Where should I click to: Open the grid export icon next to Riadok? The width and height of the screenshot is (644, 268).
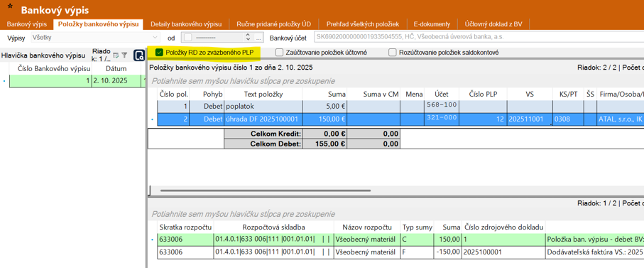[x=116, y=55]
